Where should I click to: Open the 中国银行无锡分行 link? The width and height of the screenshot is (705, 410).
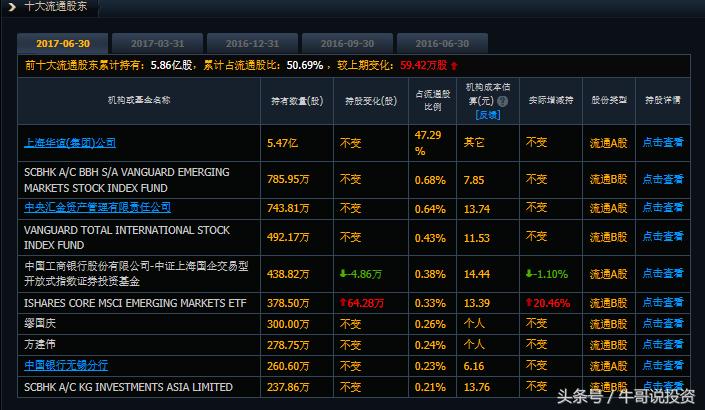pyautogui.click(x=66, y=365)
